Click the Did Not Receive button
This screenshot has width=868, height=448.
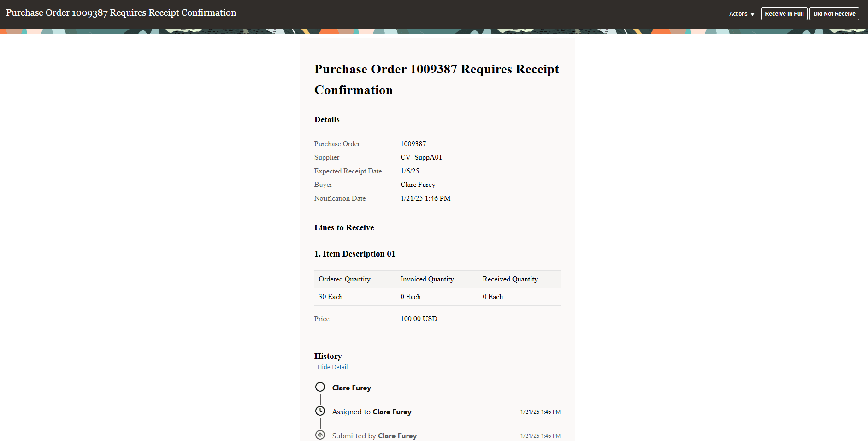point(834,14)
